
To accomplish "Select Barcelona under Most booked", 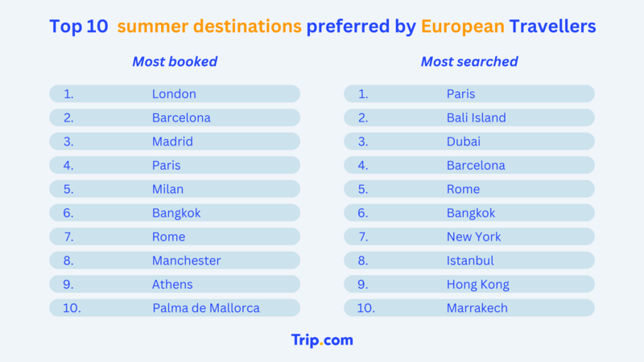I will click(175, 117).
